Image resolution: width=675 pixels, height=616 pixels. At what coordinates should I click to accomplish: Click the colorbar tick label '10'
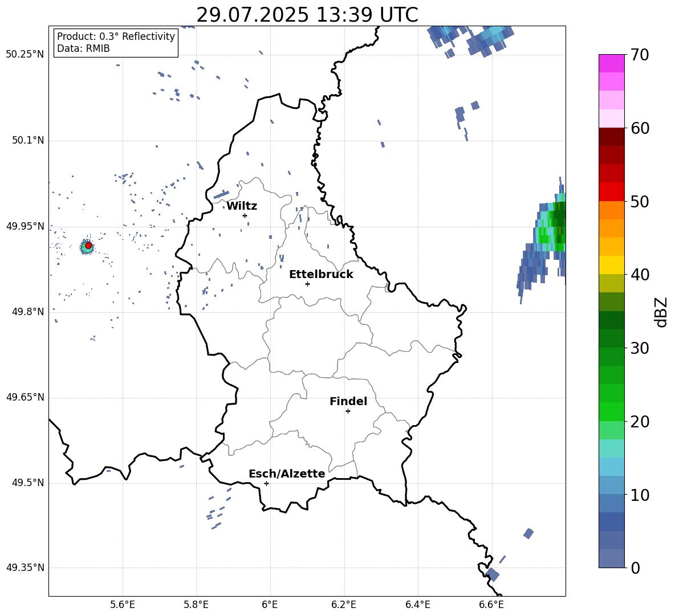640,495
